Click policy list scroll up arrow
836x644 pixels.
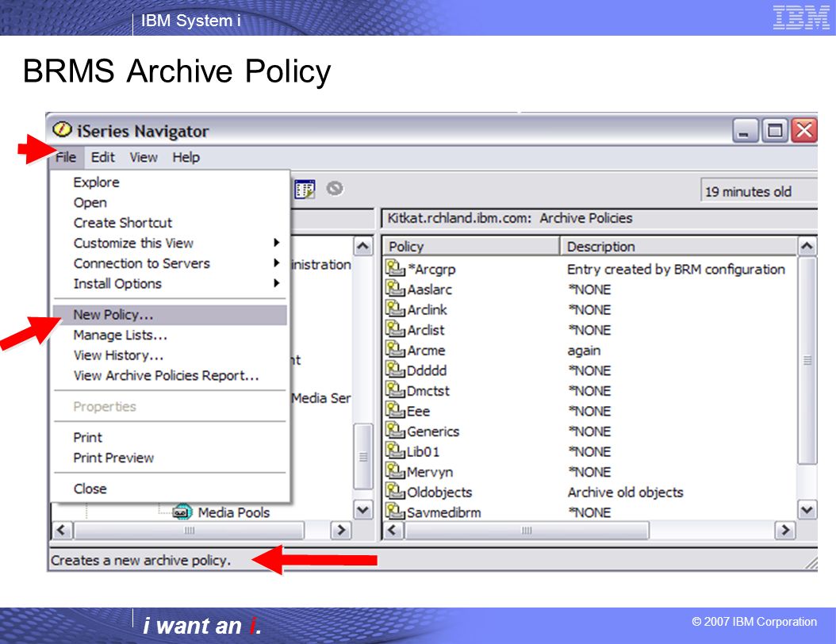(807, 247)
